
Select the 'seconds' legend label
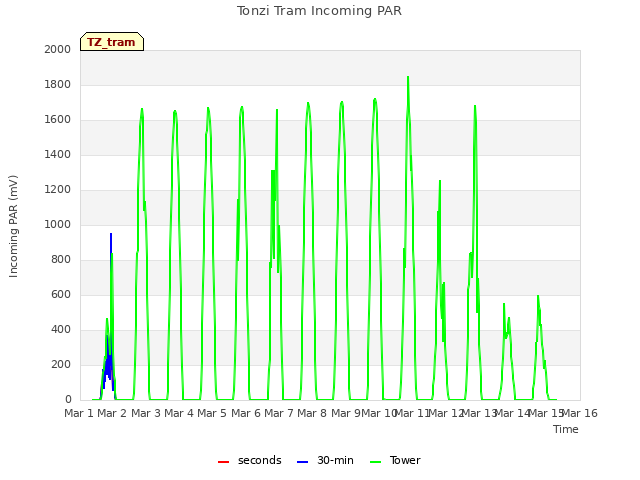coord(260,460)
